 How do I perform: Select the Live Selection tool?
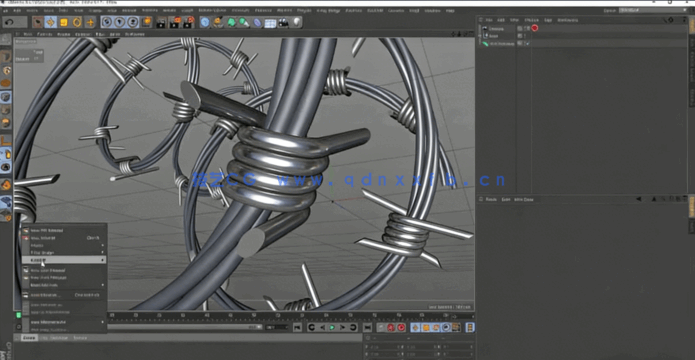point(38,22)
